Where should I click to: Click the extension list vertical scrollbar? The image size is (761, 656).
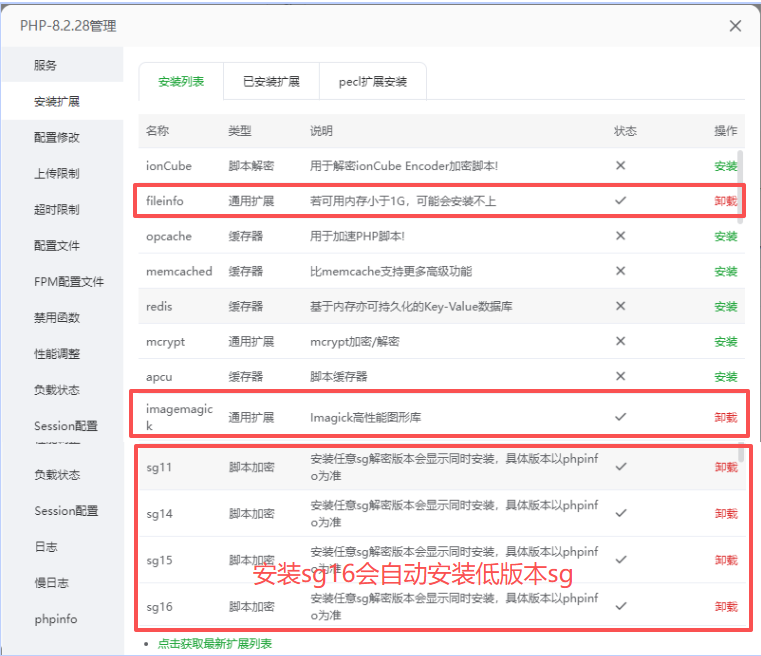point(740,172)
